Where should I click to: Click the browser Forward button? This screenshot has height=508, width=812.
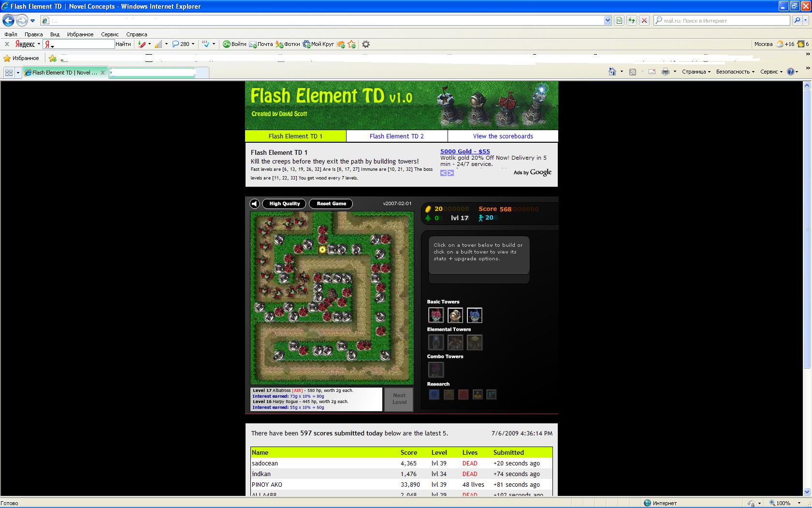[x=22, y=20]
